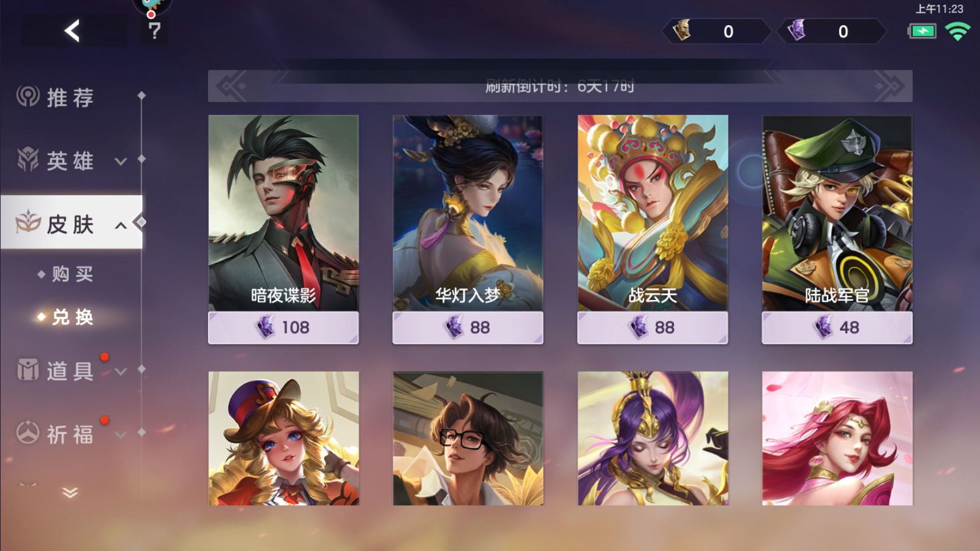The height and width of the screenshot is (551, 980).
Task: Open the red-haired girl skin thumbnail
Action: click(837, 438)
